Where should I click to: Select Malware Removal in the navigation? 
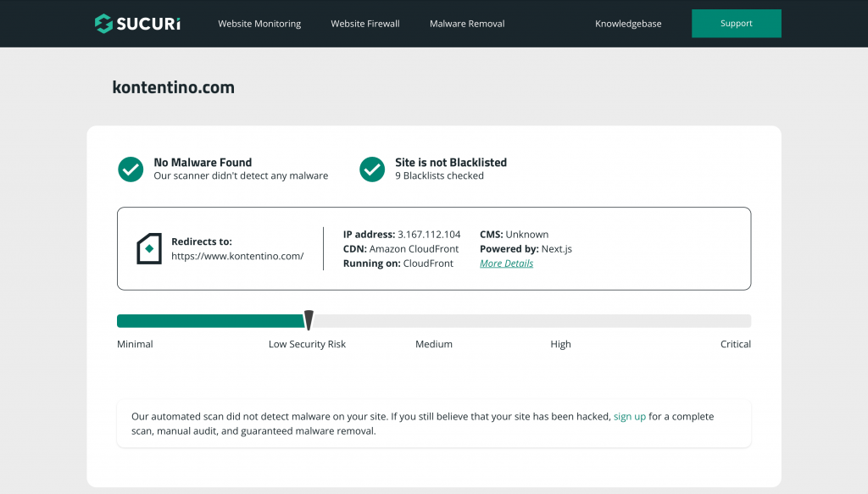click(x=467, y=24)
